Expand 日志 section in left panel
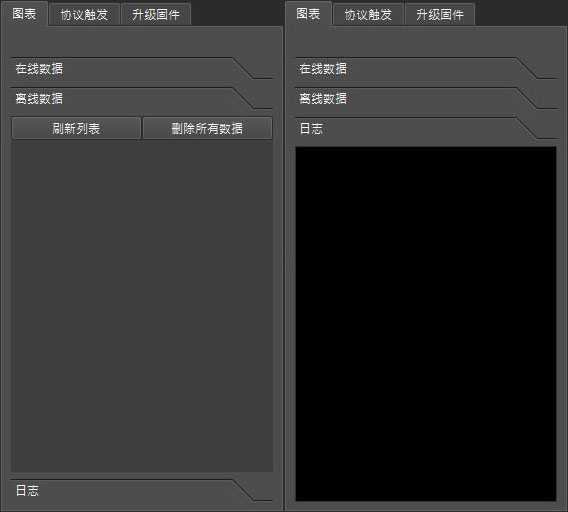The width and height of the screenshot is (568, 512). [x=142, y=490]
